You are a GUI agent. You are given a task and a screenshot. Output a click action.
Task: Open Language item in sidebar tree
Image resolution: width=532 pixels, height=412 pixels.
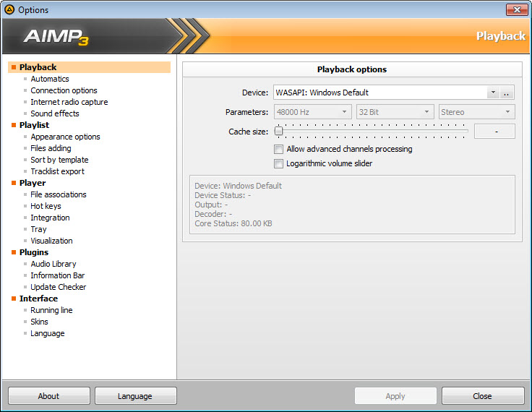click(x=47, y=333)
